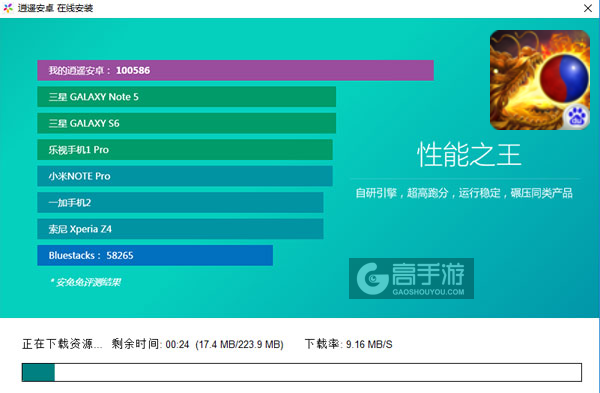Click the 性能之王 heading
Viewport: 600px width, 393px height.
[469, 155]
